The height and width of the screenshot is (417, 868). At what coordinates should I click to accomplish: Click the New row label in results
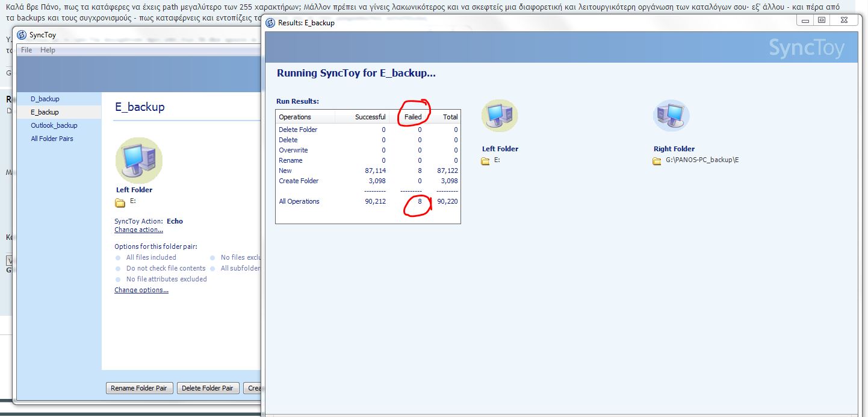285,171
